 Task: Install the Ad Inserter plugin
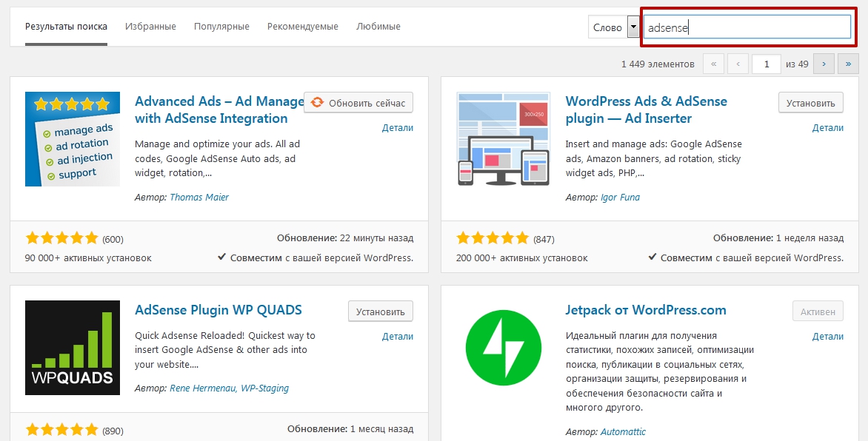[x=810, y=103]
